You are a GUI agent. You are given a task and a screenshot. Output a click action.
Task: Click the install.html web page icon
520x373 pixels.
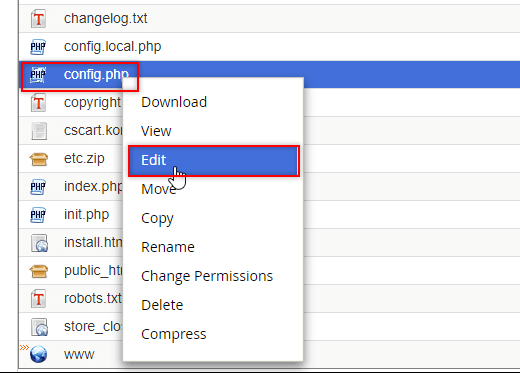point(39,243)
